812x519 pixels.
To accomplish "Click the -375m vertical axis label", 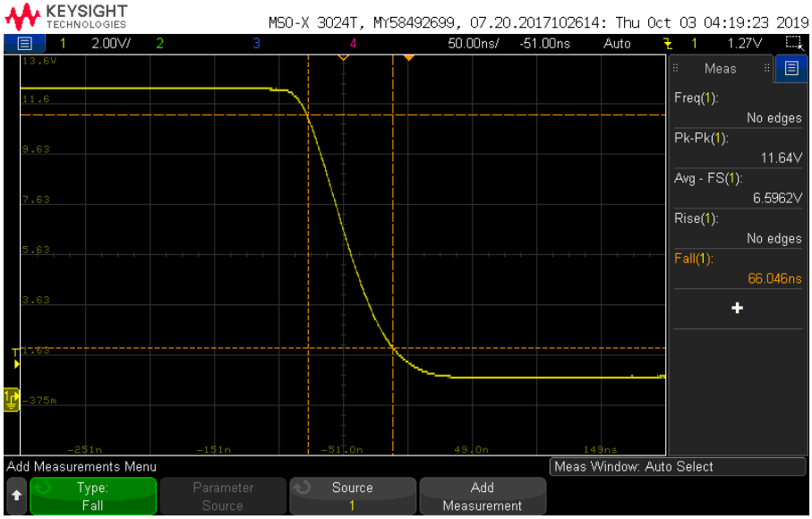I will point(39,401).
